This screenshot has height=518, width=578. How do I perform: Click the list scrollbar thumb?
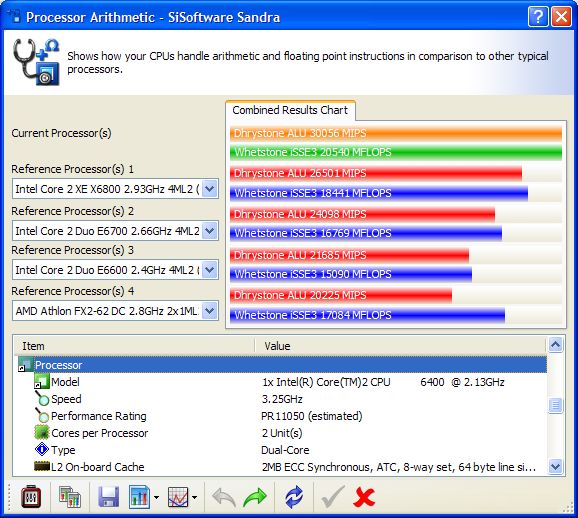[556, 405]
